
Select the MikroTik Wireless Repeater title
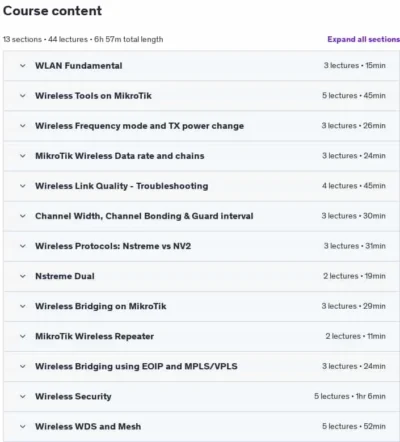95,336
